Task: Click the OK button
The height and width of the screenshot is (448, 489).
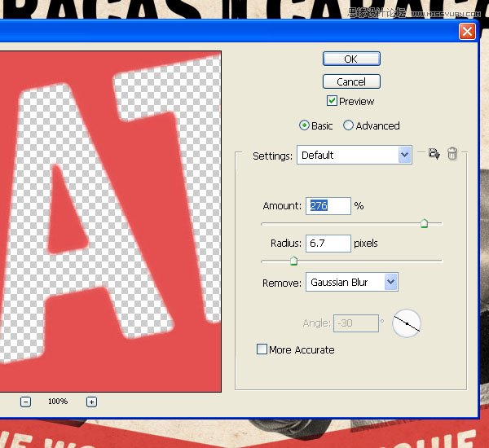Action: 351,59
